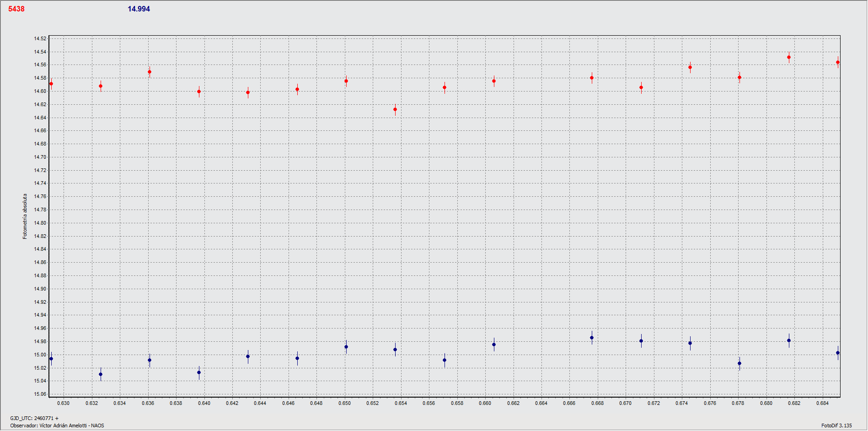The height and width of the screenshot is (431, 868).
Task: Click the 14.52 y-axis tick label
Action: (x=40, y=38)
